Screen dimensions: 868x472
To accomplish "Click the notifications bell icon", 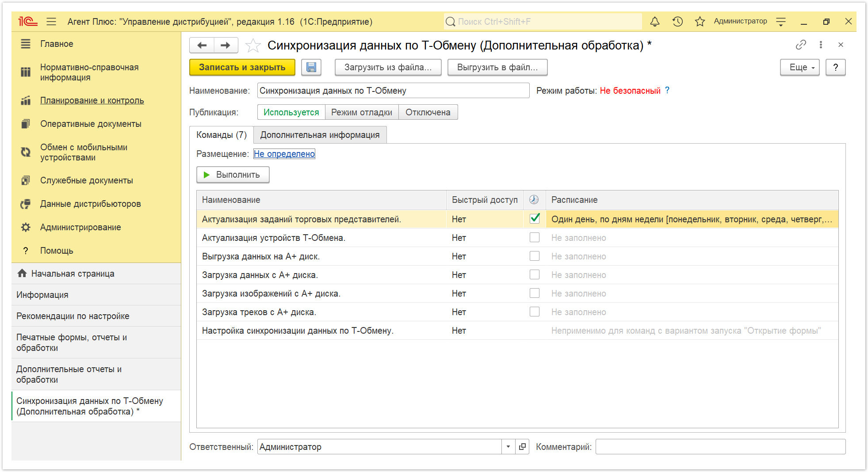I will 655,21.
